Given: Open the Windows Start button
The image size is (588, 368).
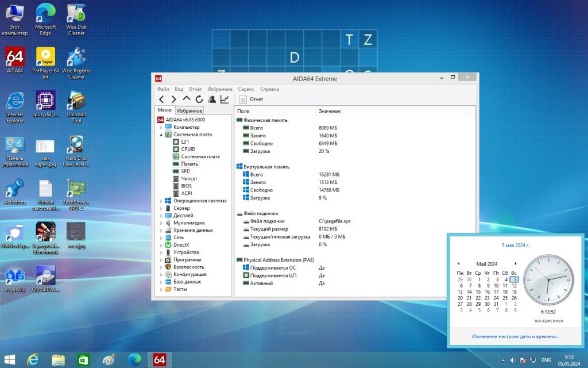Looking at the screenshot, I should tap(10, 360).
